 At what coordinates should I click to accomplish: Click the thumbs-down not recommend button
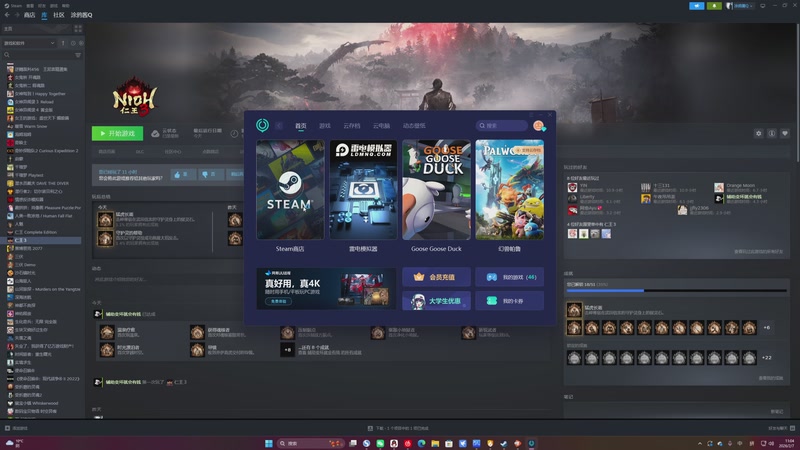tap(210, 174)
